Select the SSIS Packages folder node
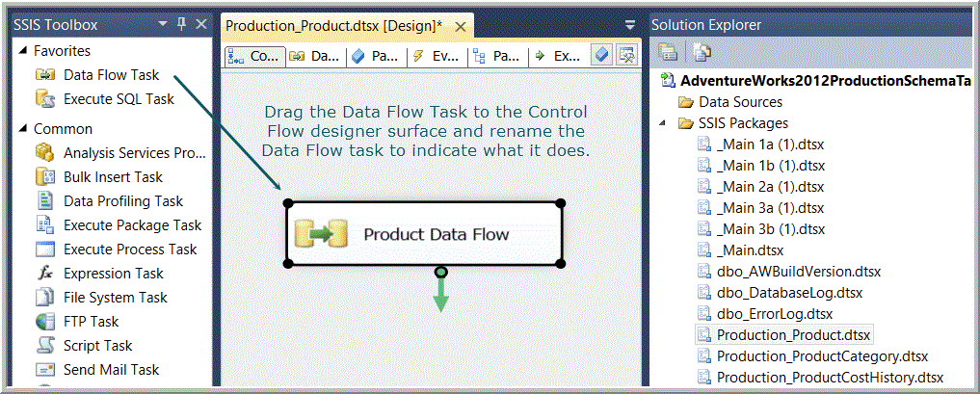The height and width of the screenshot is (394, 980). pos(733,123)
